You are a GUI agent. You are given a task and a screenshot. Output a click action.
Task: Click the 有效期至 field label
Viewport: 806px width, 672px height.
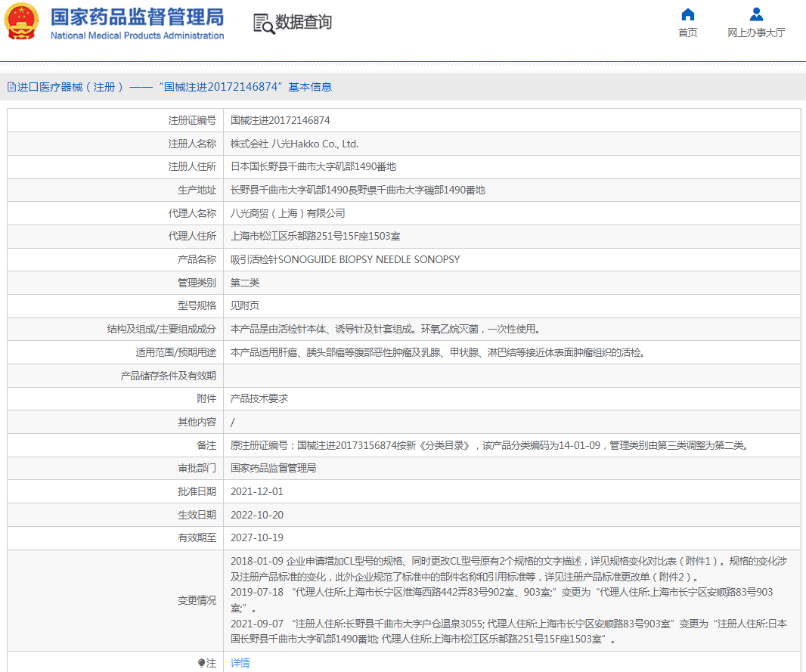(197, 538)
